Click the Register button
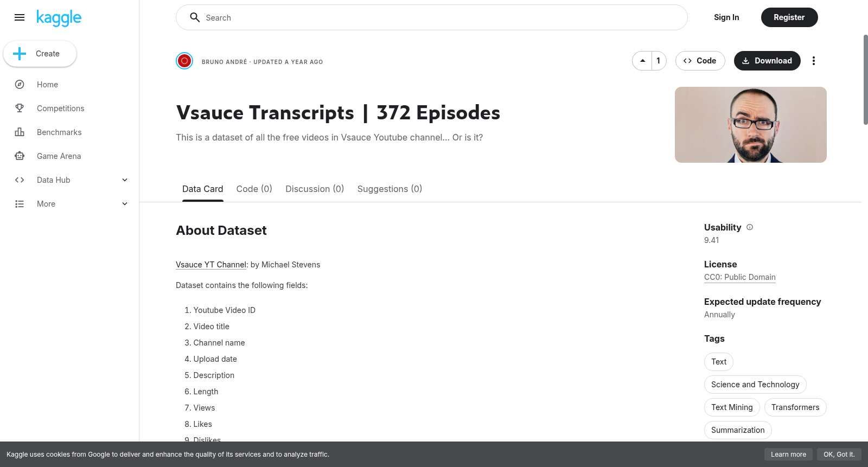 pyautogui.click(x=789, y=17)
